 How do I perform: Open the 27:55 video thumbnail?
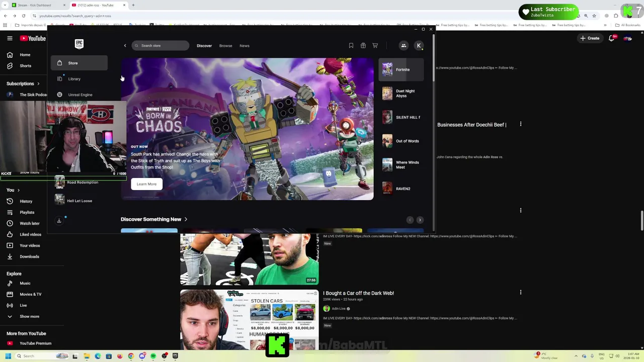[250, 259]
